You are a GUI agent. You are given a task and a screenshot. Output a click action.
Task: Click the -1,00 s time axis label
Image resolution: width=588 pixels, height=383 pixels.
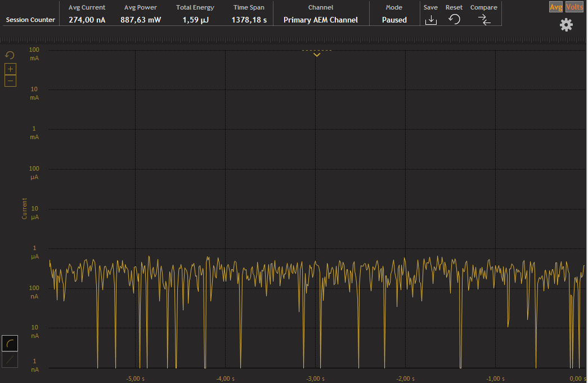pyautogui.click(x=495, y=378)
